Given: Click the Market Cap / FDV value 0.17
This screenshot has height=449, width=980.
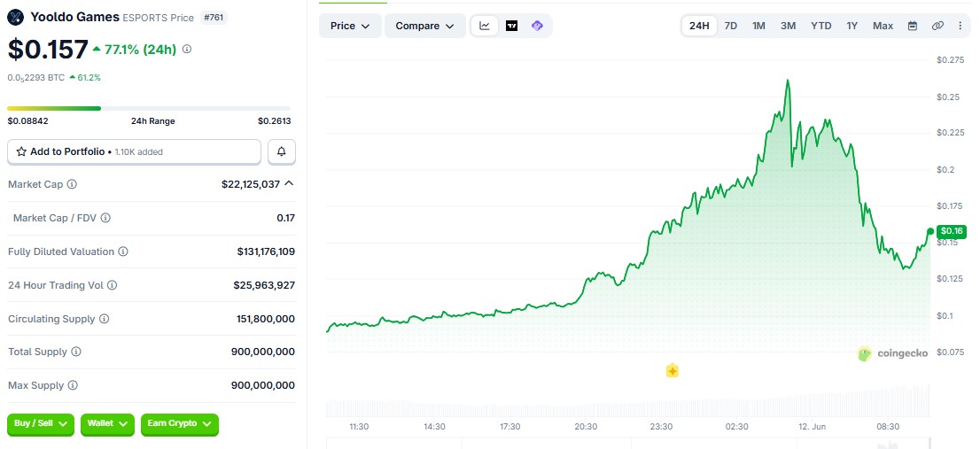Looking at the screenshot, I should (286, 218).
